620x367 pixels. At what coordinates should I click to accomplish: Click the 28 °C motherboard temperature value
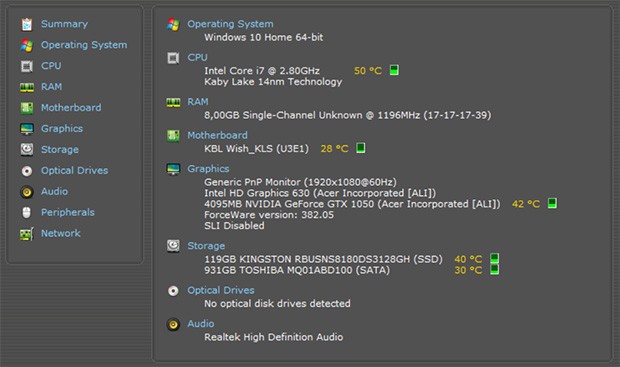coord(335,149)
